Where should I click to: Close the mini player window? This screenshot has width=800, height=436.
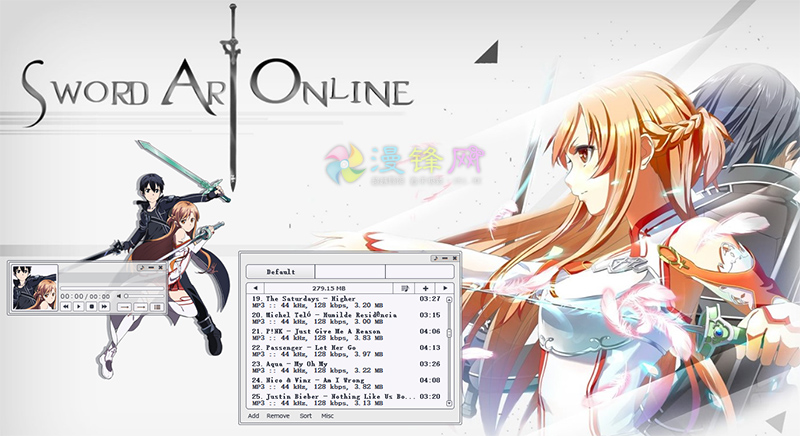click(x=160, y=267)
